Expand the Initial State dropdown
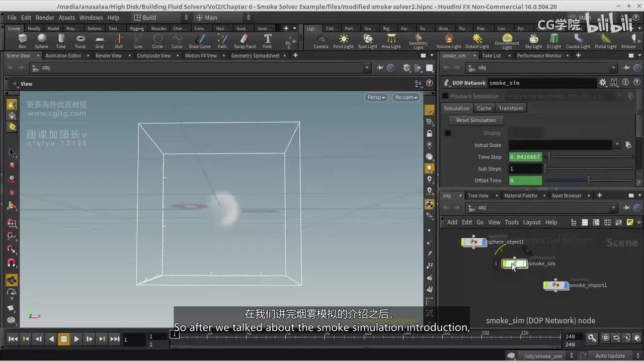Image resolution: width=644 pixels, height=362 pixels. tap(617, 145)
